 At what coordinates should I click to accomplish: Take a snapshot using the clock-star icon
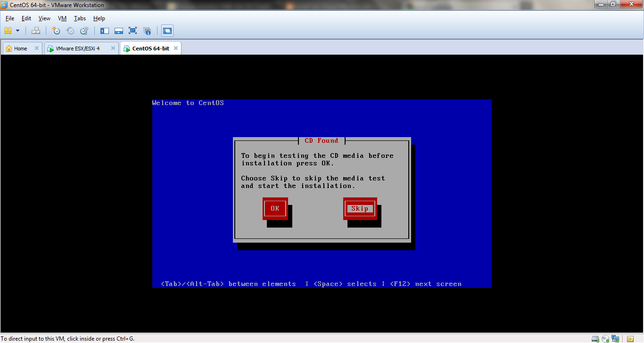tap(56, 31)
